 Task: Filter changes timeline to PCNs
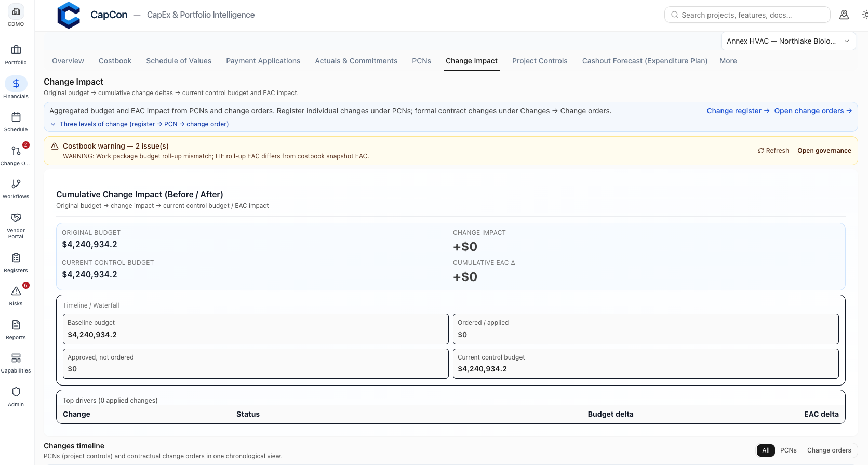pos(788,450)
